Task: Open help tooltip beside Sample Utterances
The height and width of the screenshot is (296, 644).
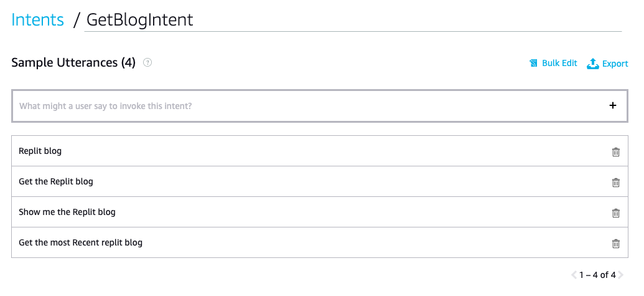Action: (147, 63)
